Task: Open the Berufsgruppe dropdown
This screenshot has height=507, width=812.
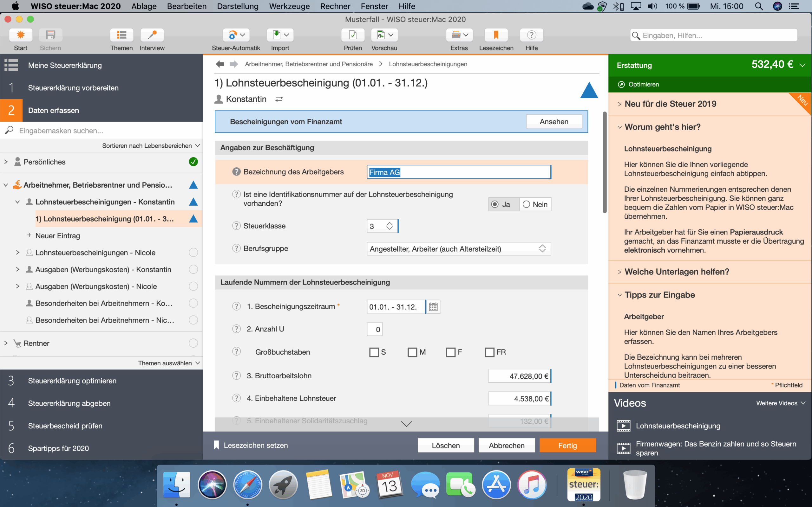Action: pyautogui.click(x=458, y=249)
